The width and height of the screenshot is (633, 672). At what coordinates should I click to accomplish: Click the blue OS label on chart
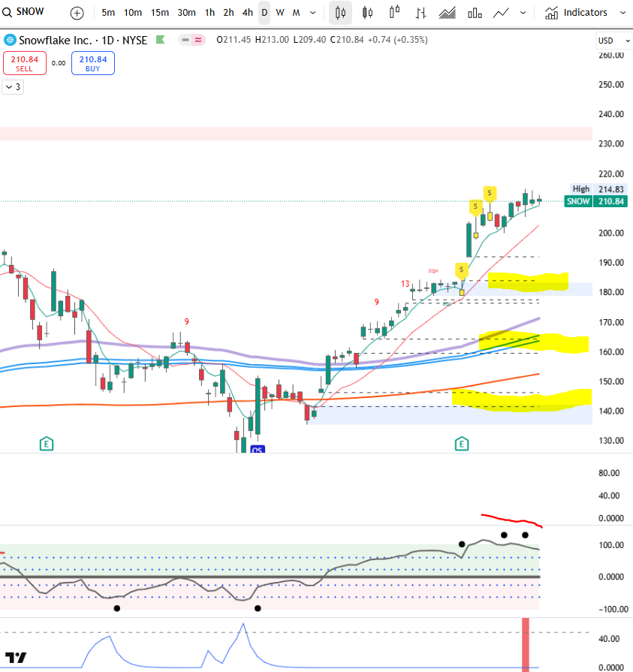257,450
